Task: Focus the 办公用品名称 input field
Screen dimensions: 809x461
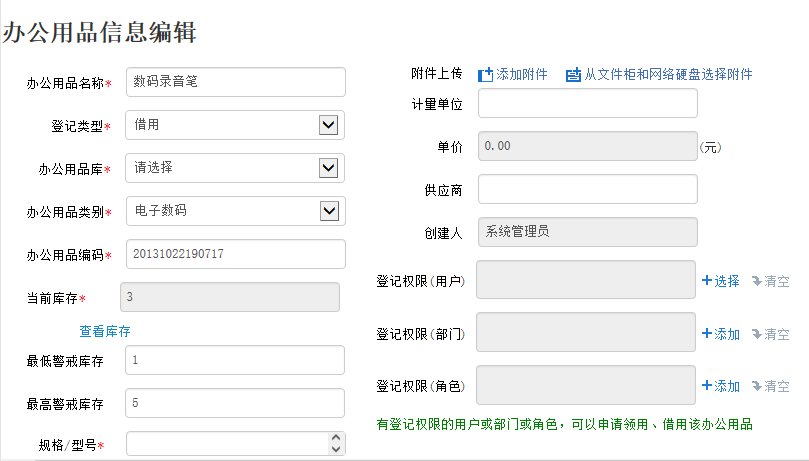Action: pyautogui.click(x=236, y=82)
